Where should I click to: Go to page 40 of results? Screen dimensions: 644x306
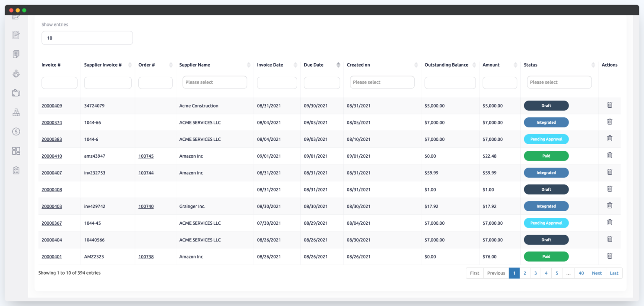581,273
